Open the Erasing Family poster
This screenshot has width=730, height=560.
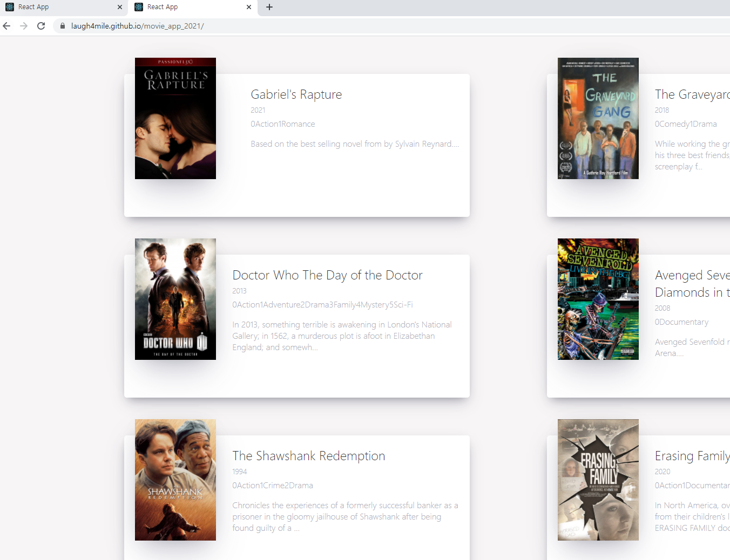point(598,480)
